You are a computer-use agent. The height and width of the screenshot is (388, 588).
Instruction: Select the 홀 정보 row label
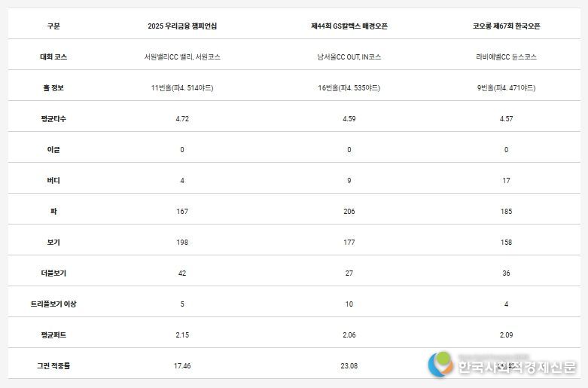pyautogui.click(x=53, y=87)
